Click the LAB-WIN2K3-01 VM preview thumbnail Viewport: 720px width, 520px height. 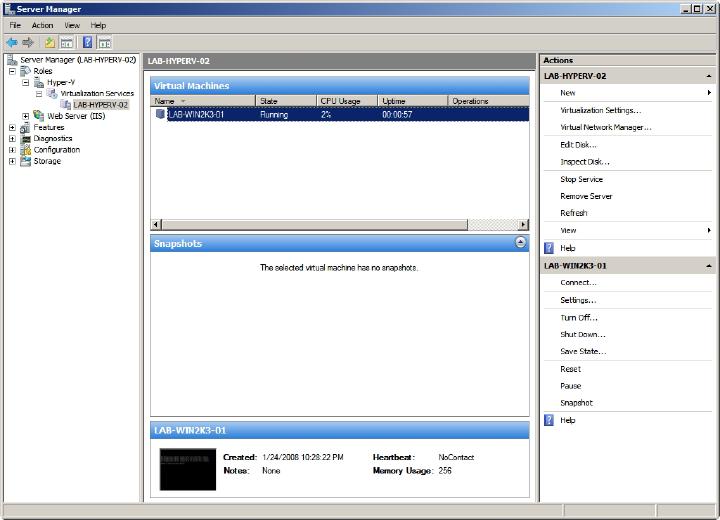pyautogui.click(x=187, y=469)
